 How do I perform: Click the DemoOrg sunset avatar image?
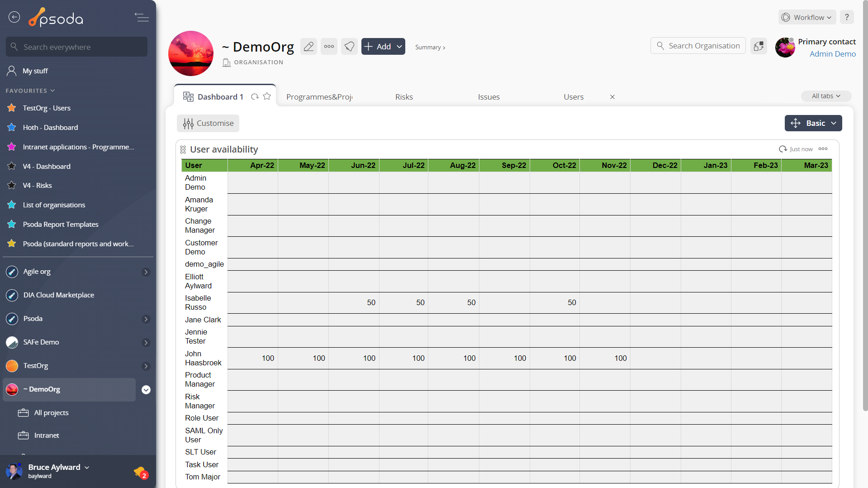click(191, 53)
